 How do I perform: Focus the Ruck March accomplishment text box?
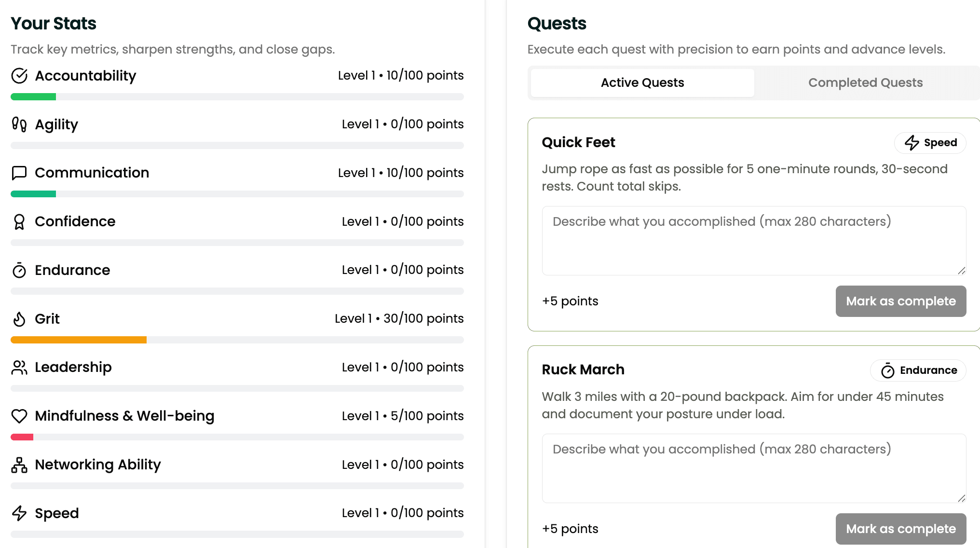coord(754,468)
